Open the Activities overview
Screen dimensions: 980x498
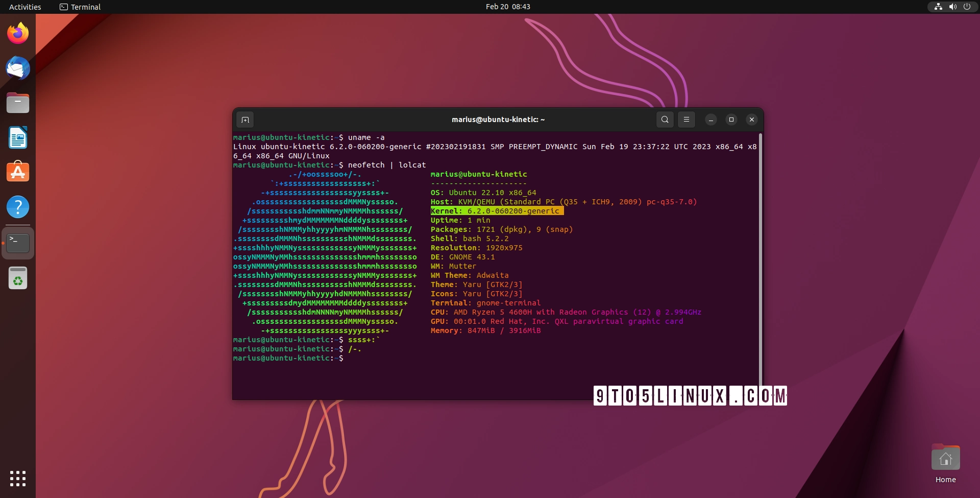(24, 7)
